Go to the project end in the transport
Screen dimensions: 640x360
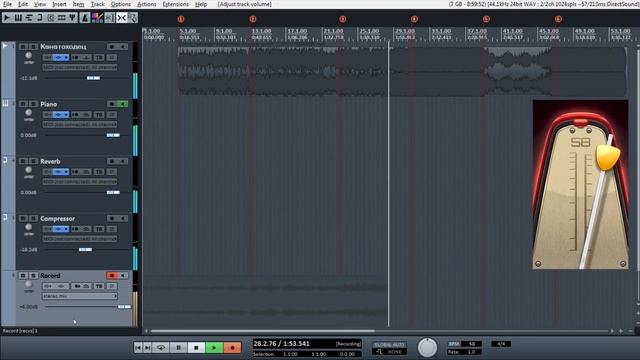(x=147, y=348)
